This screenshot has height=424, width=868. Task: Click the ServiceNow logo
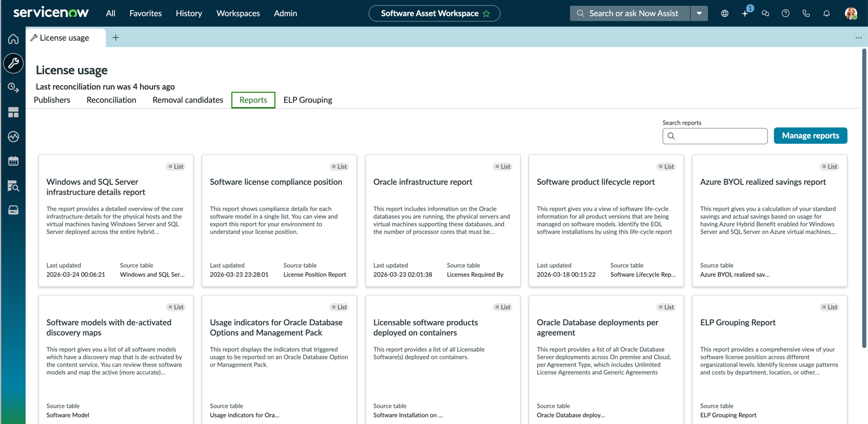(51, 12)
